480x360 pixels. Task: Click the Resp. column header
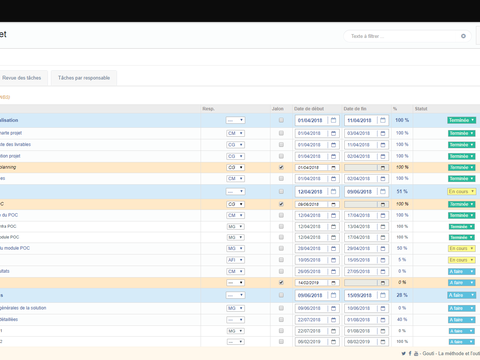pos(208,109)
